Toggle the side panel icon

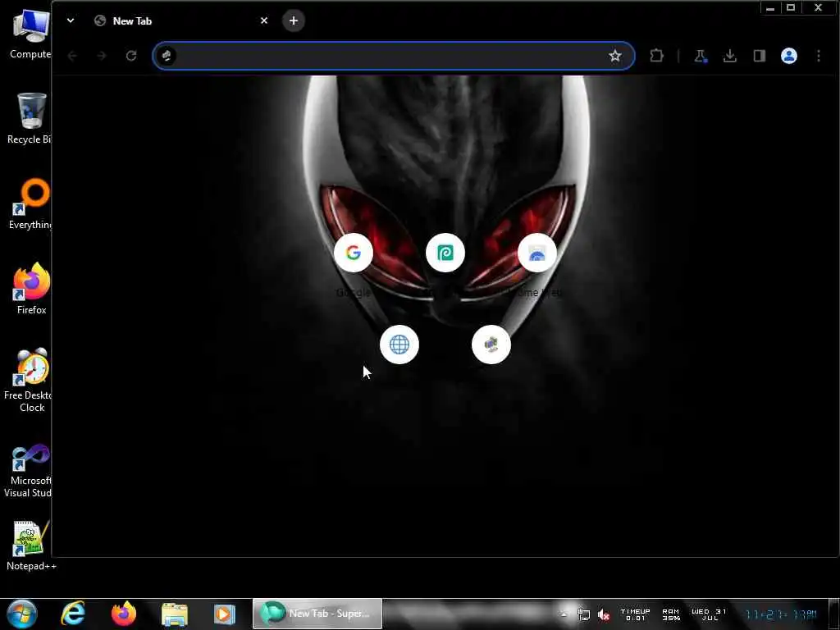759,56
